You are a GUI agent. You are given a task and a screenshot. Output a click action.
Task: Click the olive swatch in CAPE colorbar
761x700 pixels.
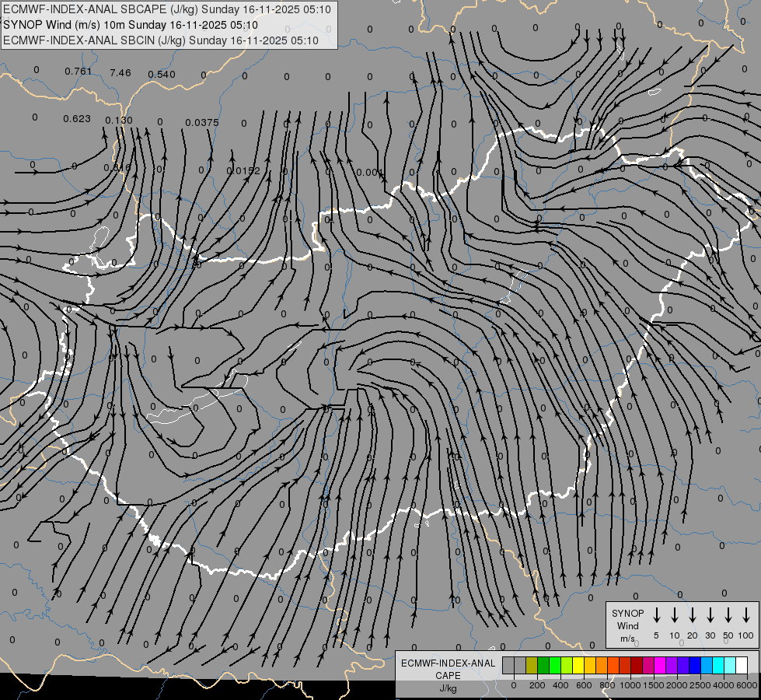click(532, 665)
